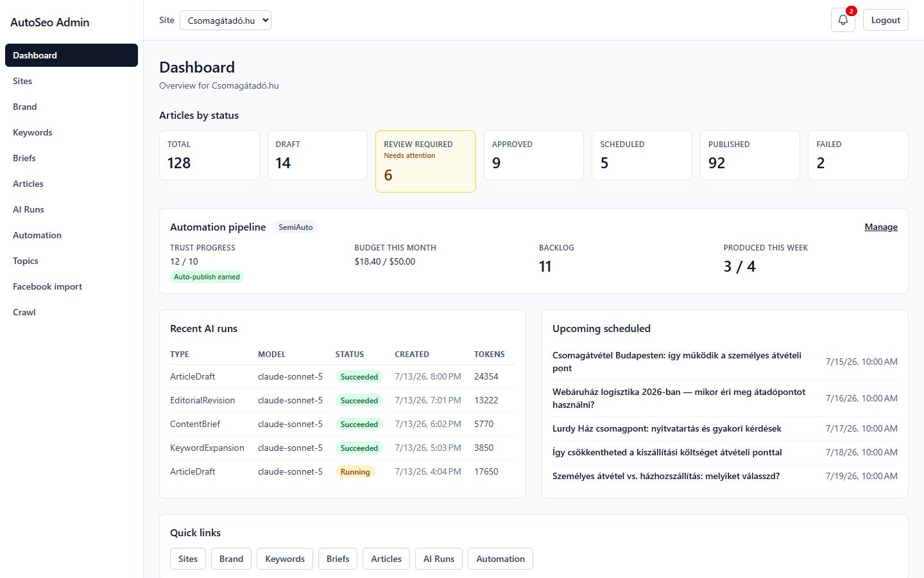Click the 13222 tokens cell
This screenshot has height=578, width=924.
point(486,400)
